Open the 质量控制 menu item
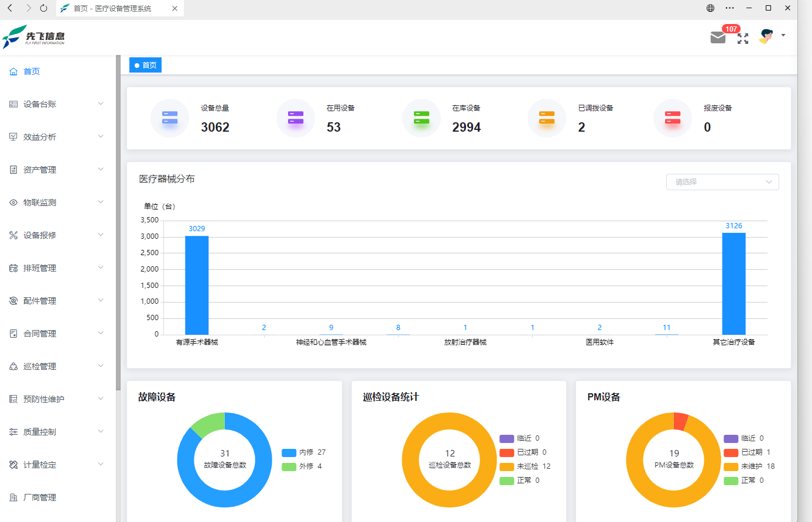The height and width of the screenshot is (522, 812). (x=58, y=432)
